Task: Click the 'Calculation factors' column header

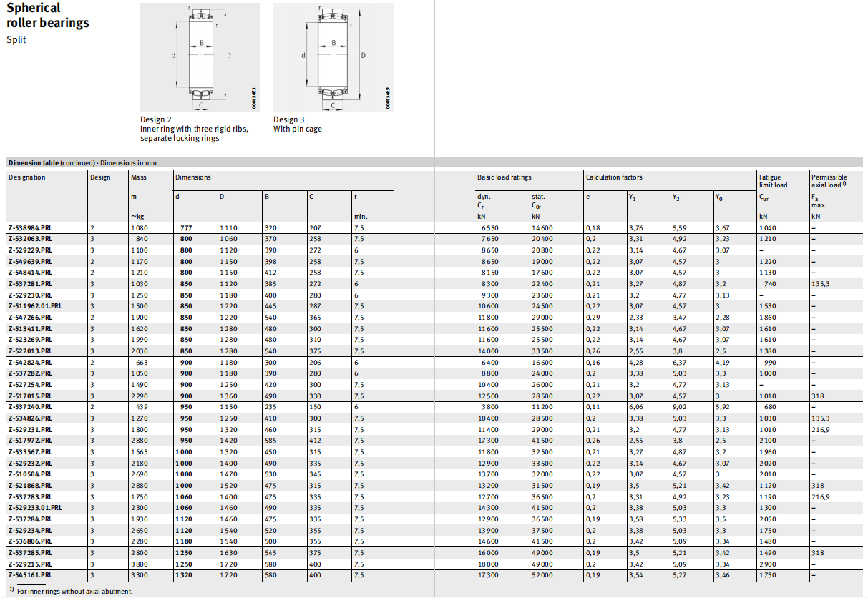Action: pyautogui.click(x=614, y=177)
